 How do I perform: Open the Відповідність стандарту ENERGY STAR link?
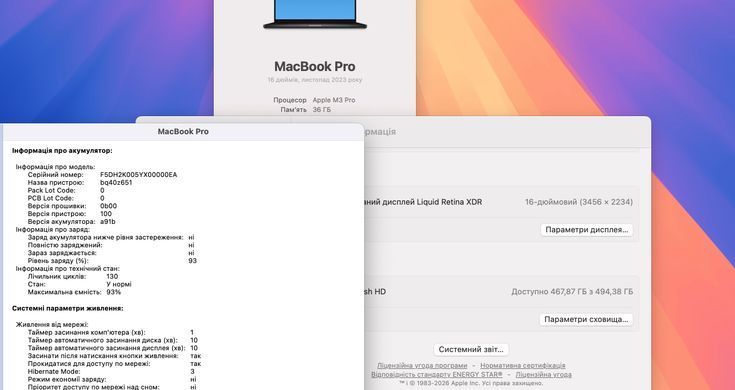click(436, 375)
